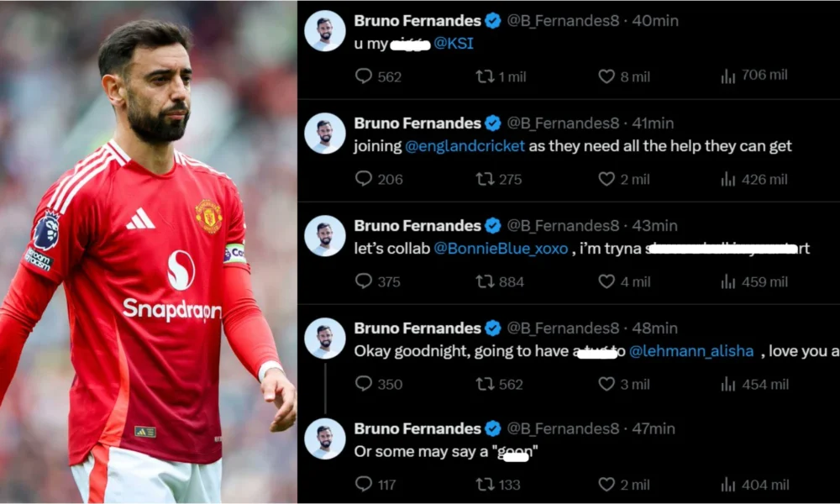Visit the @BonnieBlue_xoxo profile mention
This screenshot has height=504, width=840.
(501, 249)
